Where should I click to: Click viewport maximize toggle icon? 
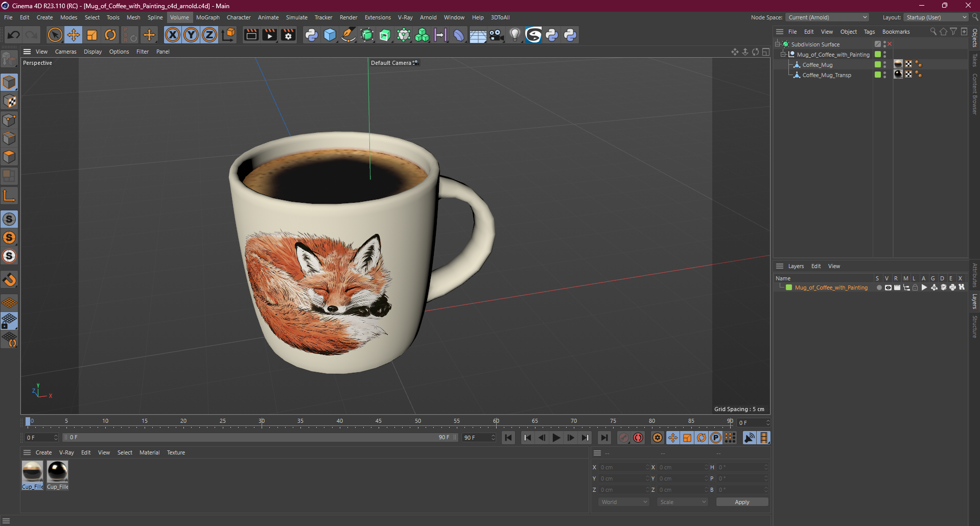tap(765, 52)
